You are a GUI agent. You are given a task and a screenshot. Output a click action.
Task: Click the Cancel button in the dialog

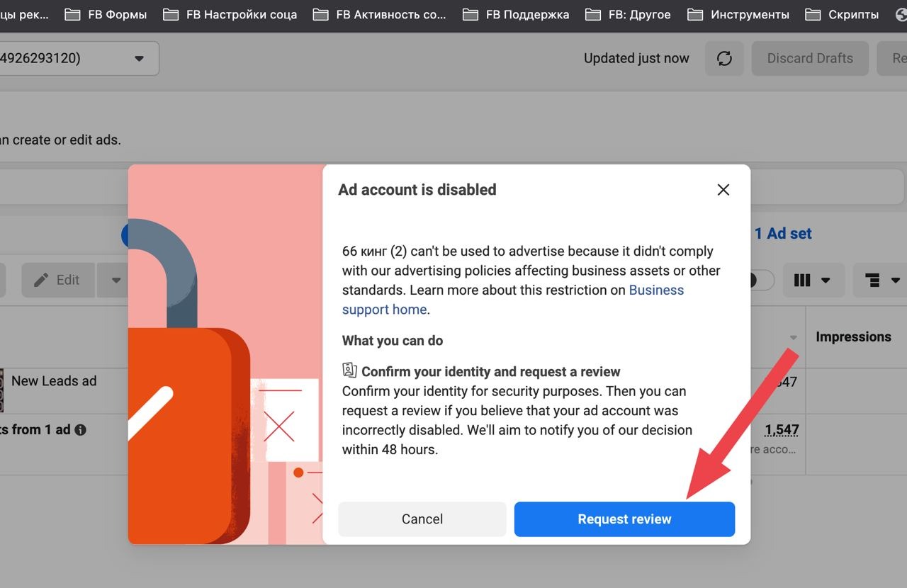click(422, 519)
